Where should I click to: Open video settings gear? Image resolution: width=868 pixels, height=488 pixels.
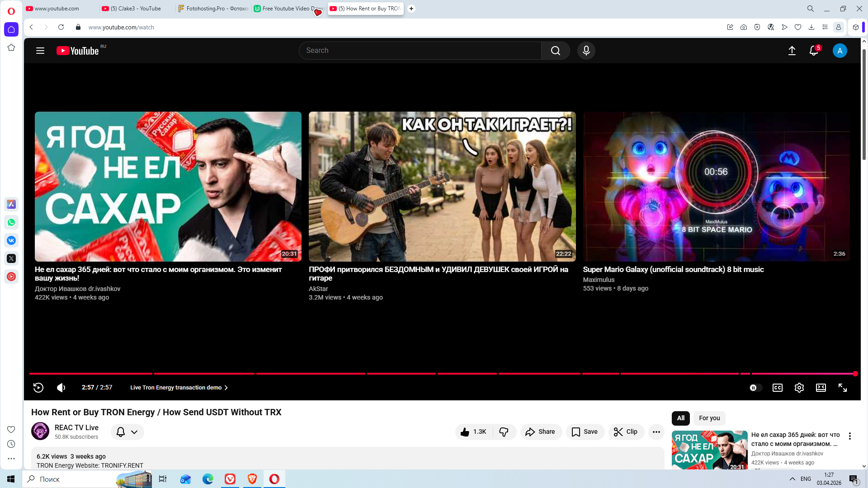(x=799, y=388)
